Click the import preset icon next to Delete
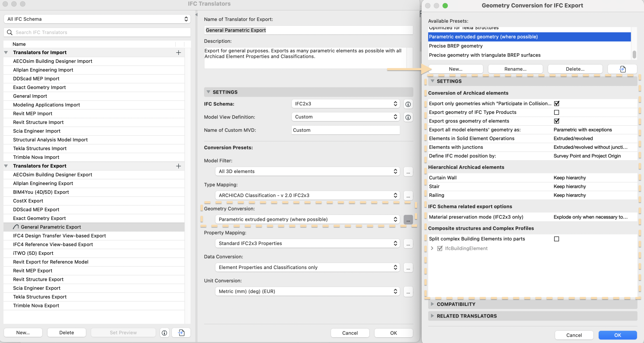The width and height of the screenshot is (644, 343). 622,69
